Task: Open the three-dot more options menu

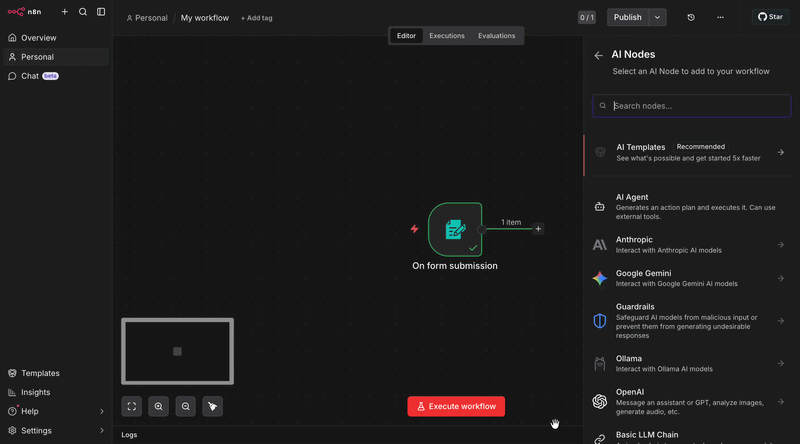Action: point(720,17)
